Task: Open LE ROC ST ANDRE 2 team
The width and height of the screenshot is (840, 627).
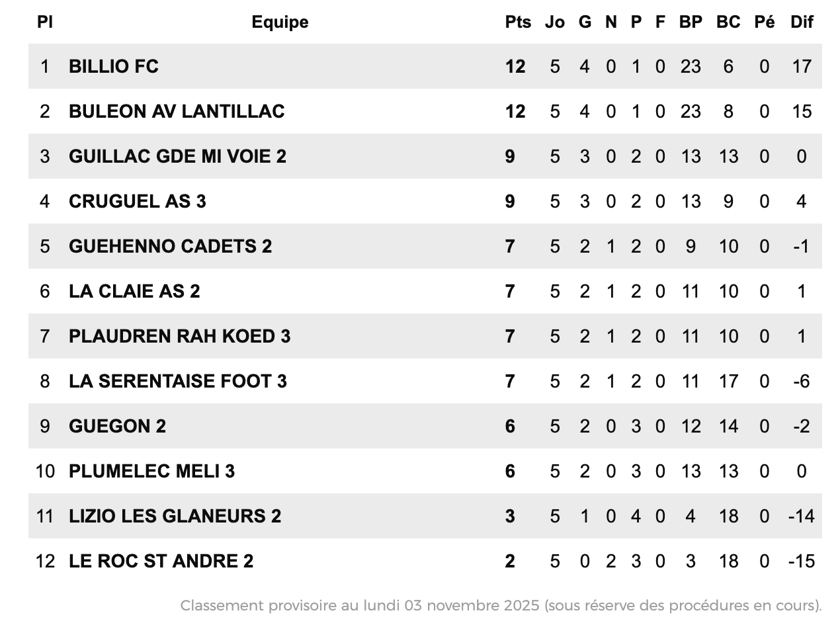Action: (x=161, y=561)
